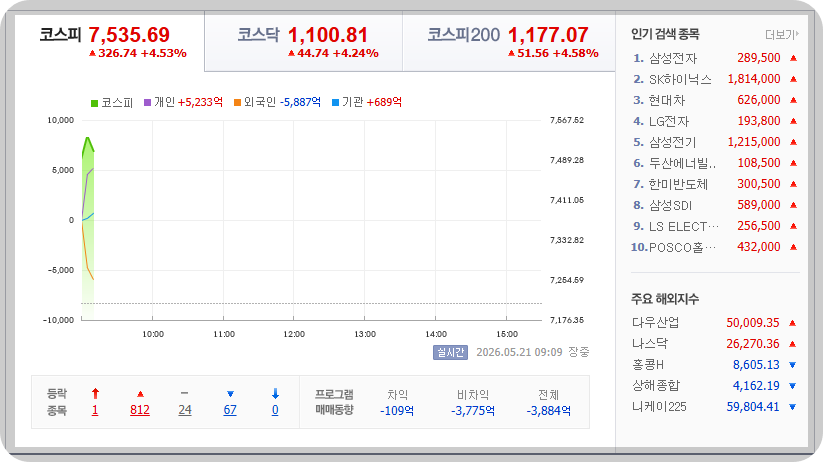Open upper-limit stocks count 1
The width and height of the screenshot is (823, 462).
(94, 410)
